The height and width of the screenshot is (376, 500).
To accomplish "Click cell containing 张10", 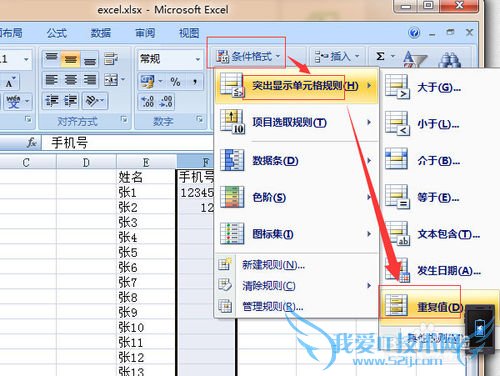I will click(146, 327).
